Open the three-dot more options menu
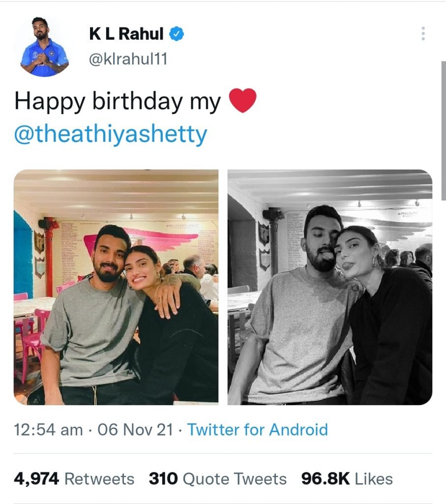446x504 pixels. tap(422, 34)
